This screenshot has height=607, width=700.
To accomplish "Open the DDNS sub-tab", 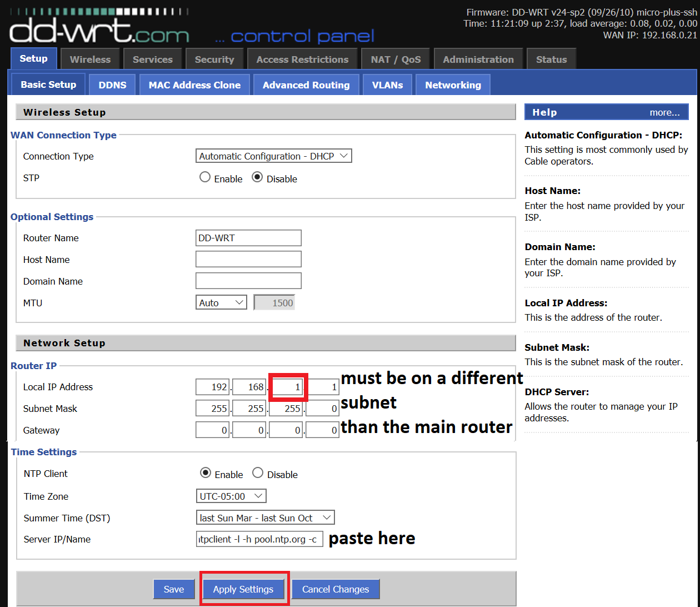I will 112,85.
